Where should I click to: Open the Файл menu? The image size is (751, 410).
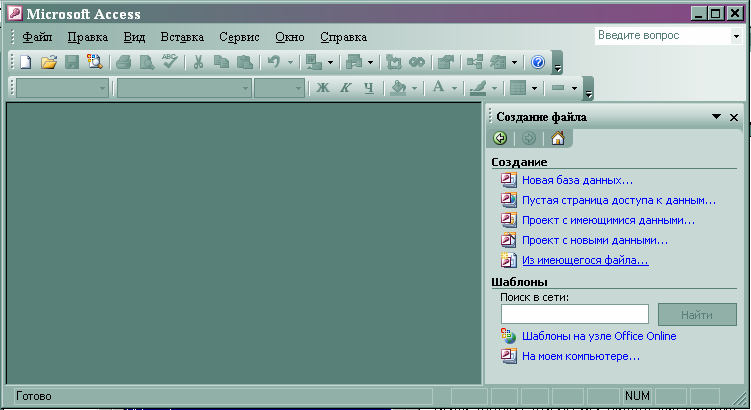37,37
